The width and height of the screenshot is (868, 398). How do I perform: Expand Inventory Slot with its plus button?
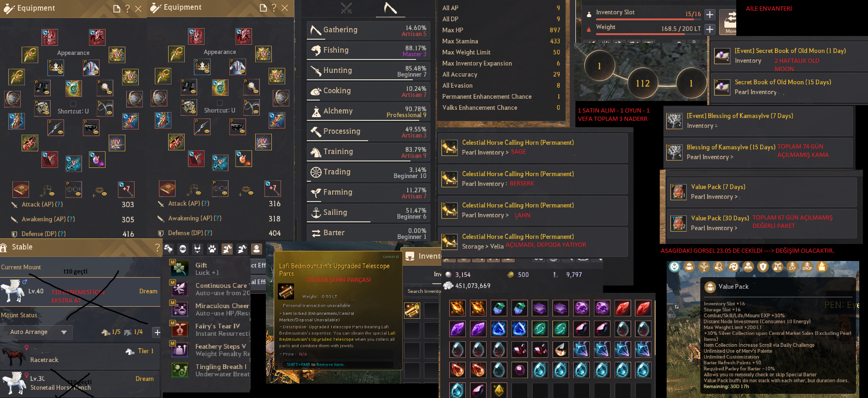pyautogui.click(x=710, y=15)
